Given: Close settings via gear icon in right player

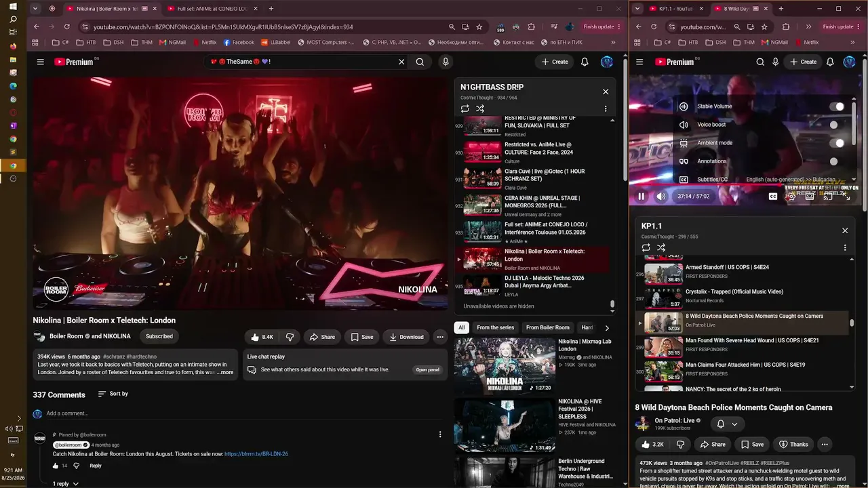Looking at the screenshot, I should coord(791,197).
